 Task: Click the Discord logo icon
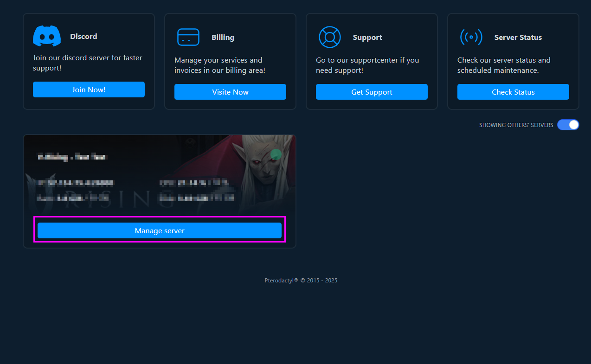[x=47, y=36]
